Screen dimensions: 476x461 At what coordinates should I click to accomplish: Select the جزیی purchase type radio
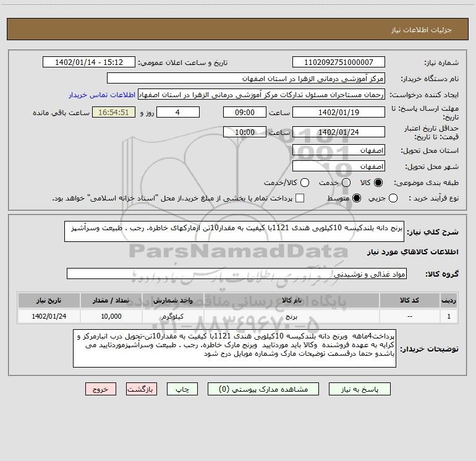click(393, 198)
